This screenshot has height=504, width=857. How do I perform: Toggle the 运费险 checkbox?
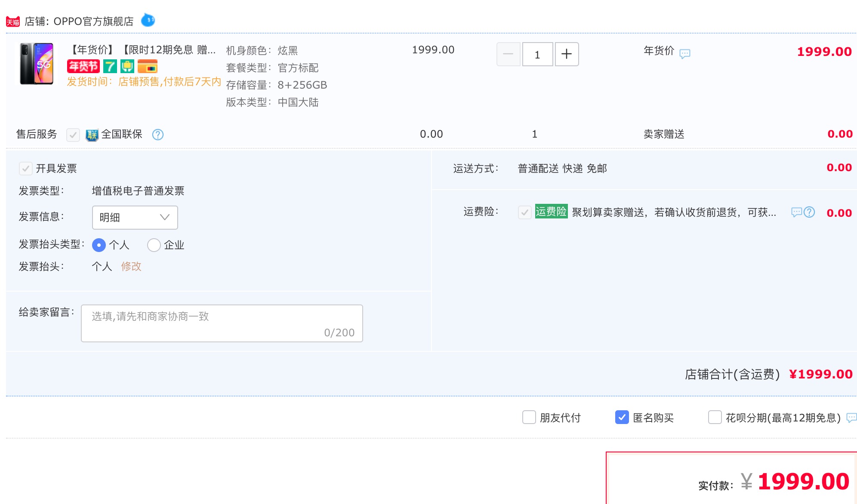[x=525, y=212]
